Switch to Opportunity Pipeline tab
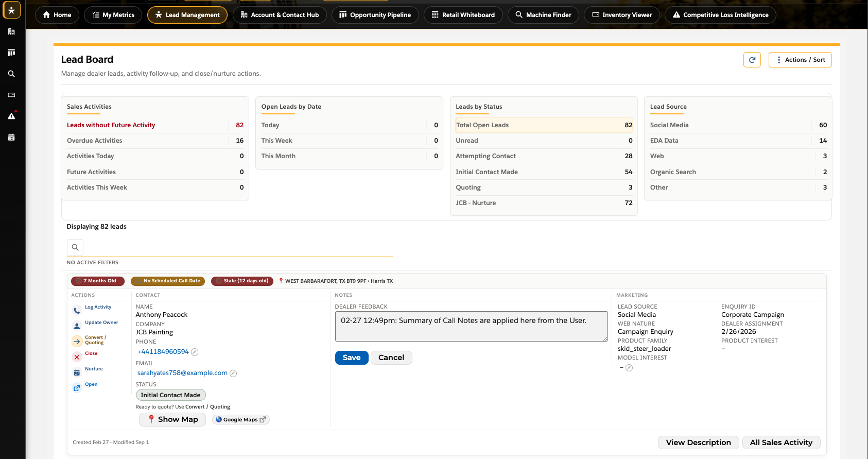The width and height of the screenshot is (868, 459). click(x=375, y=15)
